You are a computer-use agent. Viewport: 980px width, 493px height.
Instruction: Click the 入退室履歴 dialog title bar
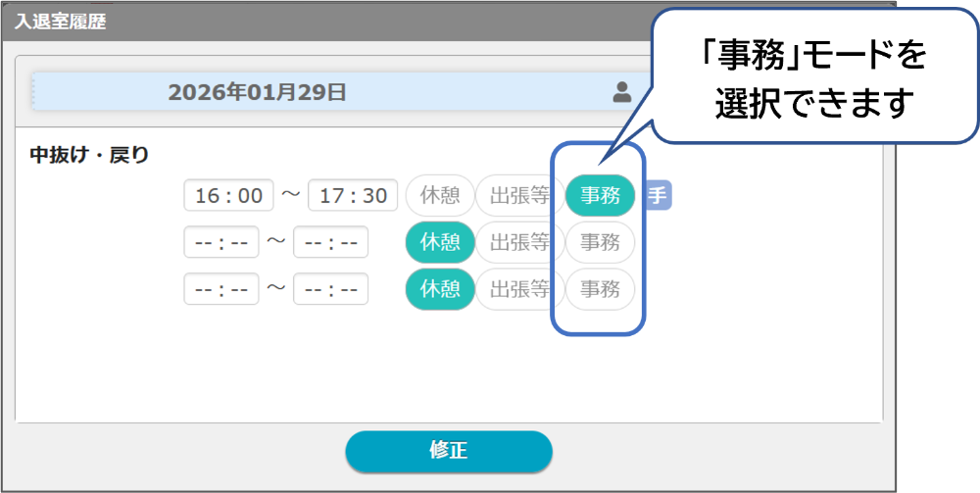[294, 22]
